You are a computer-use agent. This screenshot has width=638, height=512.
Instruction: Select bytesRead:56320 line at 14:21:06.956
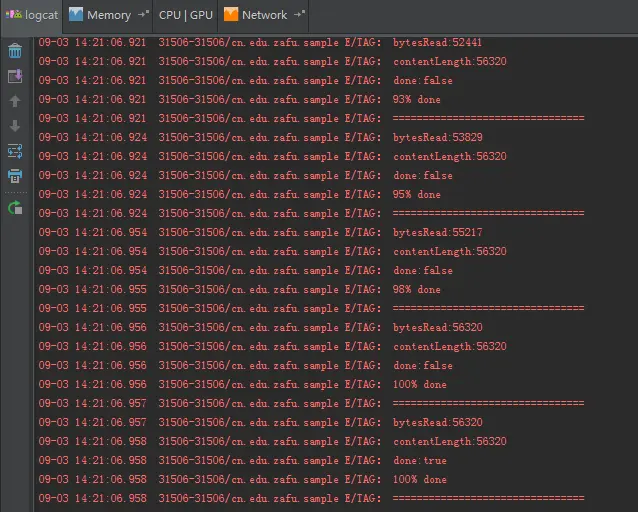[x=260, y=327]
